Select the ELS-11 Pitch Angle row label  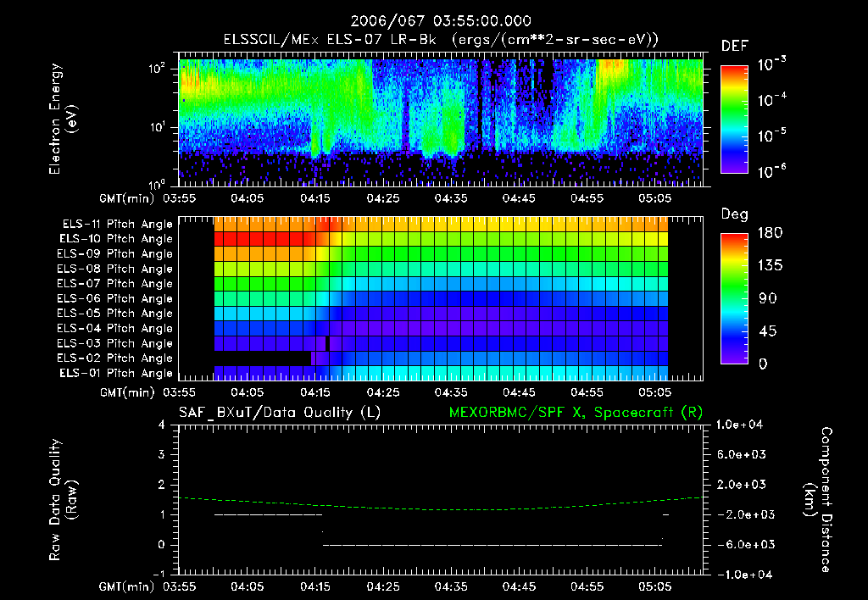click(x=117, y=225)
